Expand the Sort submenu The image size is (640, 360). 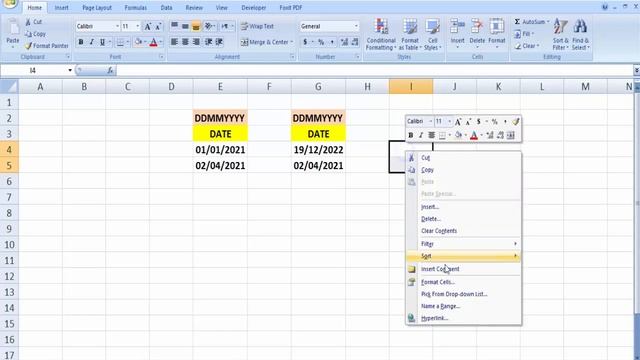pos(464,256)
